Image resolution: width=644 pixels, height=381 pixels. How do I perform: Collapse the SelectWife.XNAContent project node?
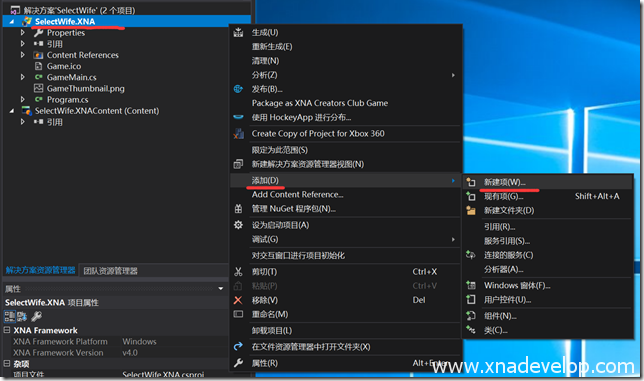[12, 110]
